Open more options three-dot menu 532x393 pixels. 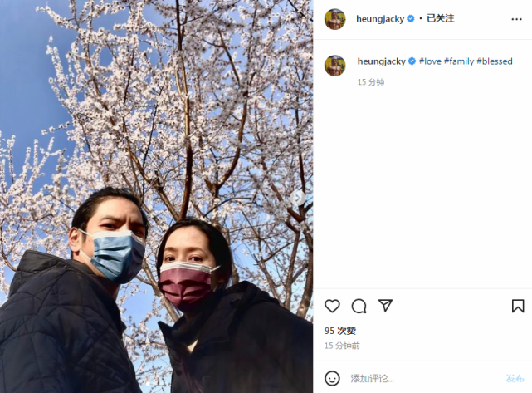(x=516, y=19)
